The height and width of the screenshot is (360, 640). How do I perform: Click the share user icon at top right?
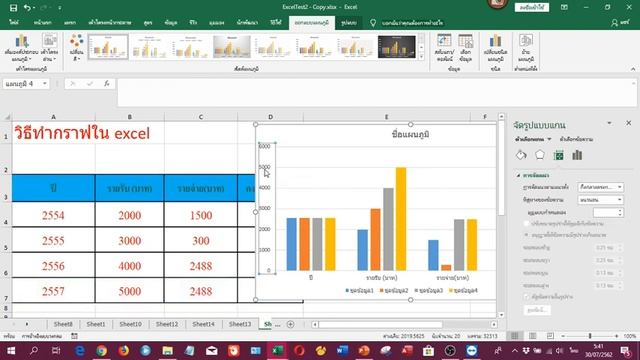point(614,23)
